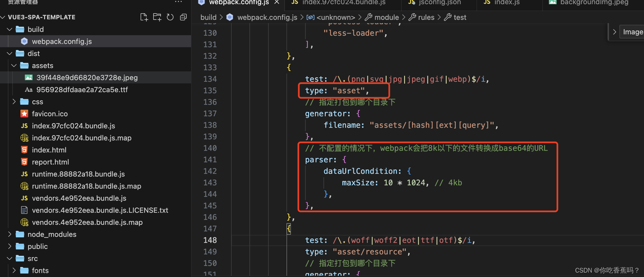644x277 pixels.
Task: Collapse the VUE3-SPA-TEMPLATE root section
Action: click(3, 17)
